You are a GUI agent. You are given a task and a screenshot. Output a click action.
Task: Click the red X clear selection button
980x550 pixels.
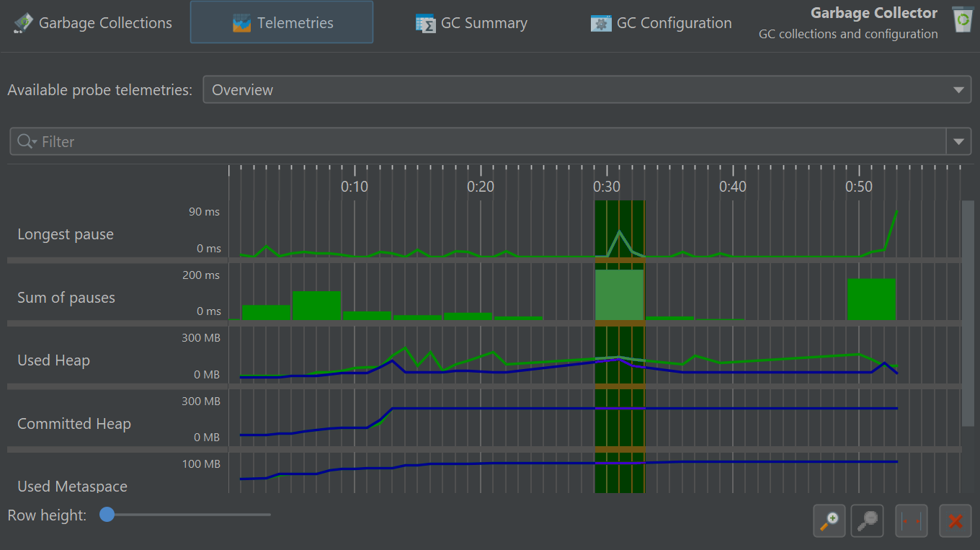955,520
